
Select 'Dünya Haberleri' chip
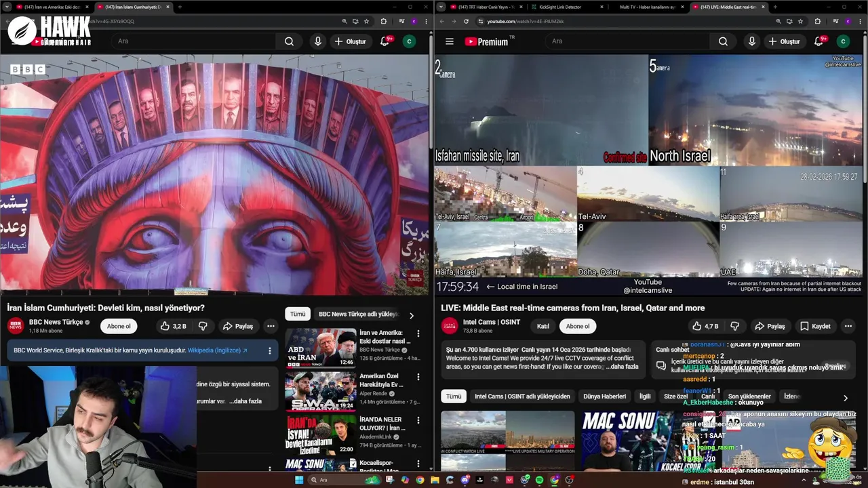coord(604,396)
